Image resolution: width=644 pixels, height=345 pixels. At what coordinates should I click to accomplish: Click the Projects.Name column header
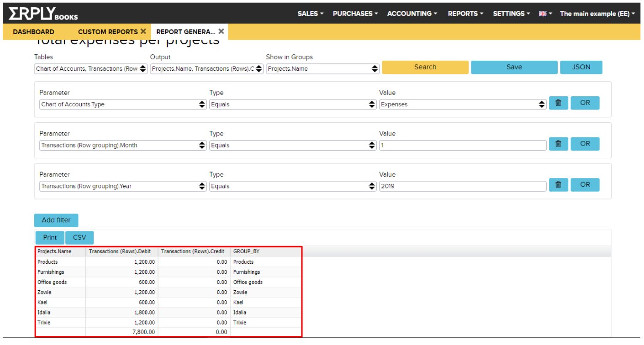pyautogui.click(x=61, y=251)
